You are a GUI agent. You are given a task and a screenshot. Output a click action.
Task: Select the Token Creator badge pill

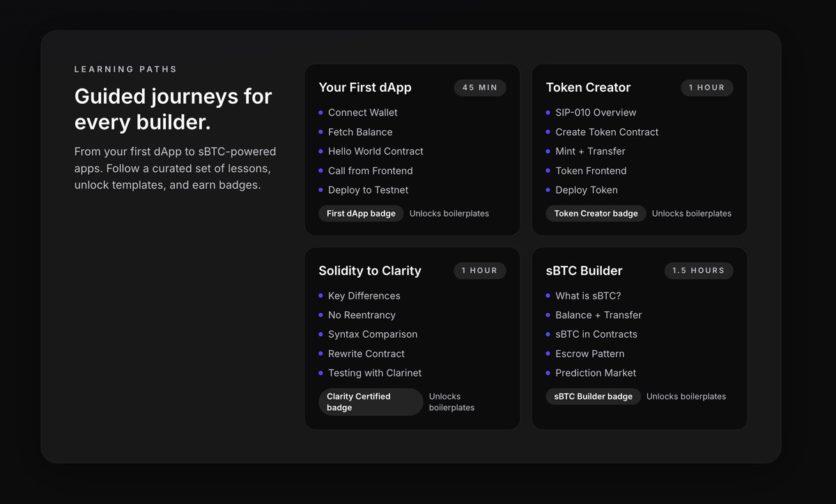[x=596, y=214]
